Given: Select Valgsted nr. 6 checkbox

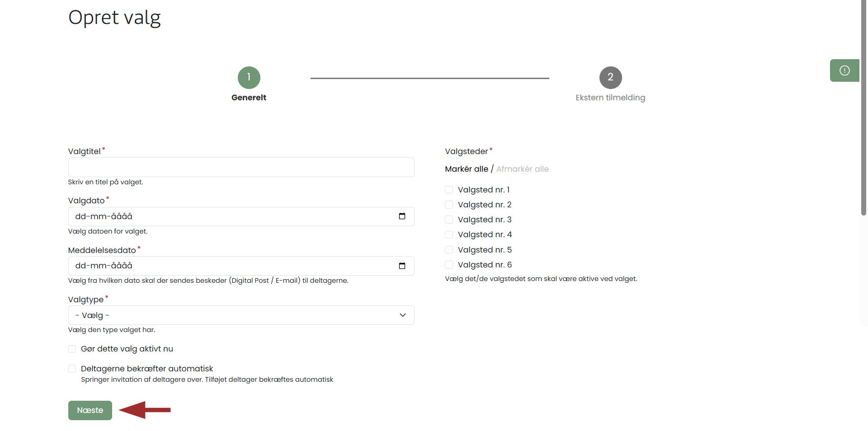Looking at the screenshot, I should (449, 265).
